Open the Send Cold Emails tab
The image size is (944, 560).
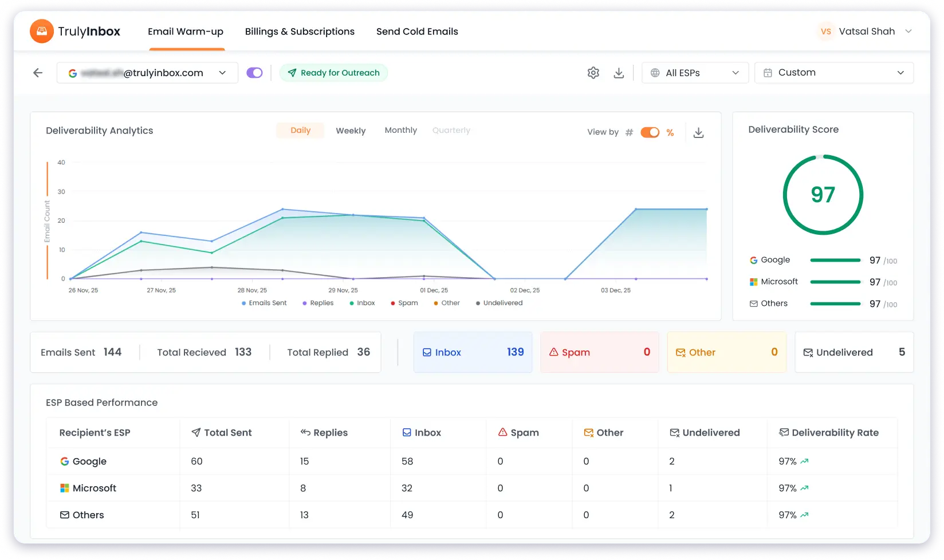pos(417,31)
